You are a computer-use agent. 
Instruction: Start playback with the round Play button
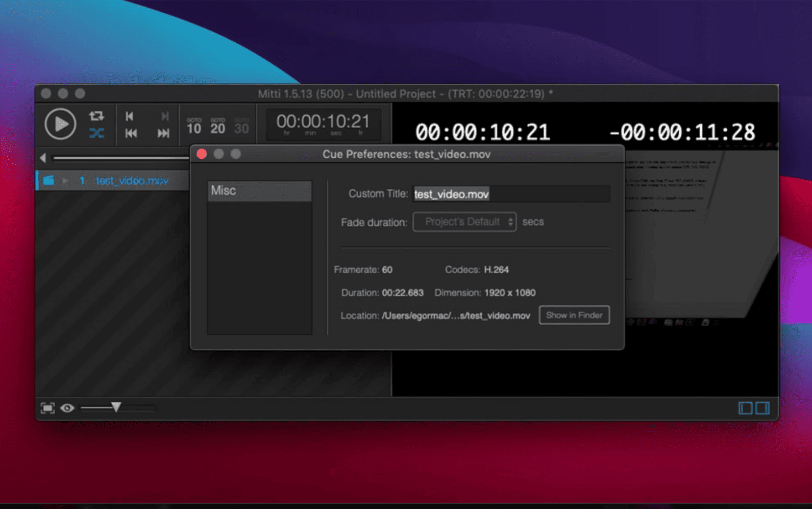[x=60, y=124]
